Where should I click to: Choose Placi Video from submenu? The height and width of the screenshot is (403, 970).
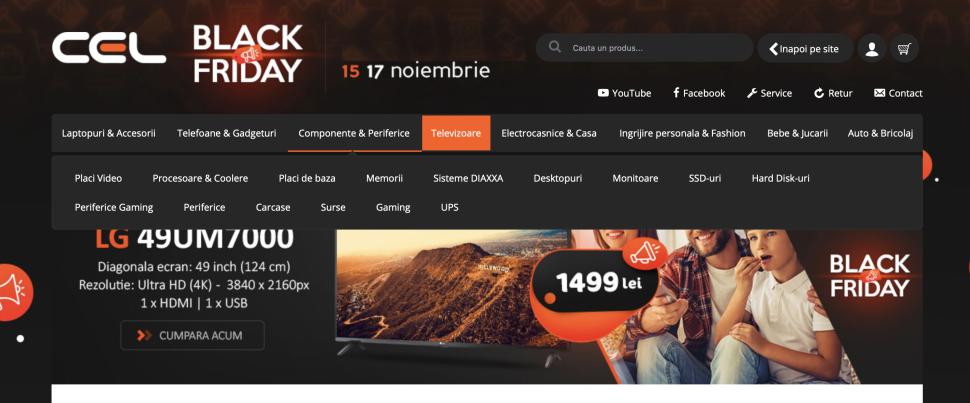pyautogui.click(x=98, y=178)
